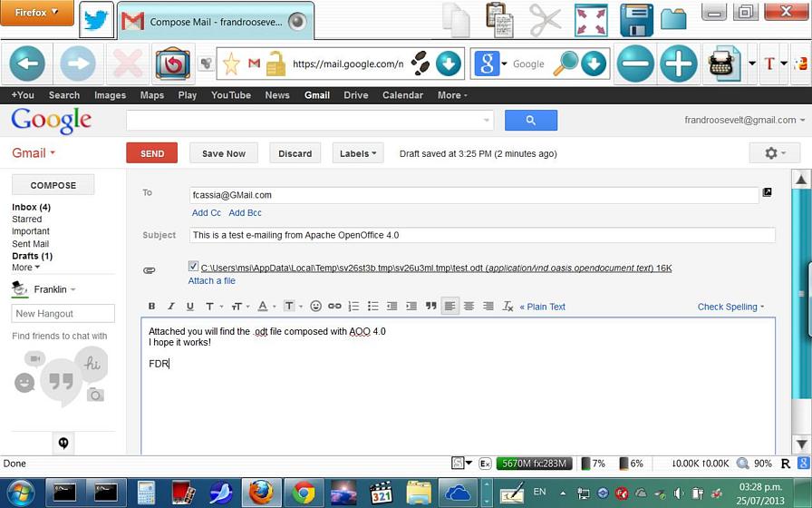812x508 pixels.
Task: Expand the More labels list in sidebar
Action: click(x=26, y=268)
